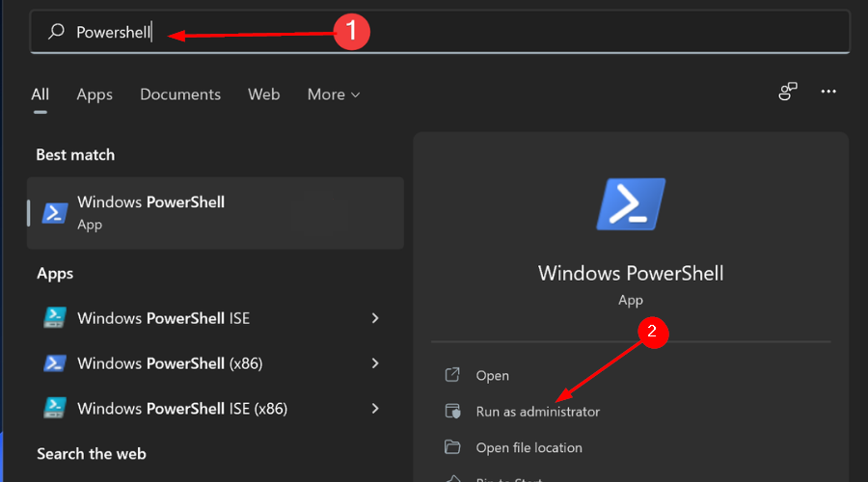Click the Open action icon
868x482 pixels.
pyautogui.click(x=452, y=375)
